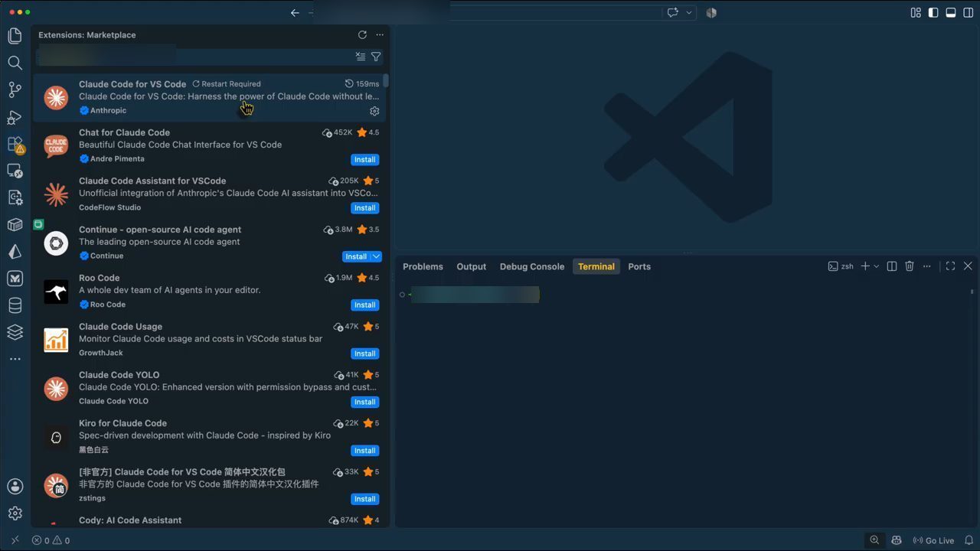The height and width of the screenshot is (551, 980).
Task: Select the Ports tab
Action: click(x=639, y=266)
